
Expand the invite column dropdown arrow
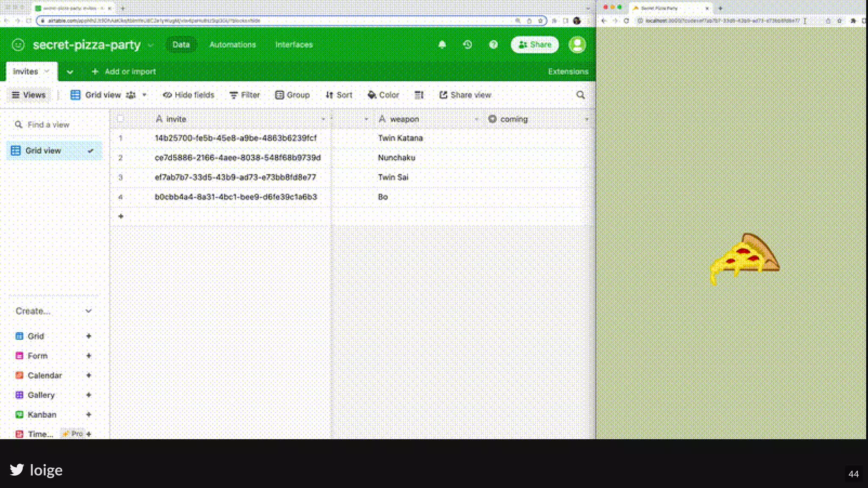click(323, 119)
